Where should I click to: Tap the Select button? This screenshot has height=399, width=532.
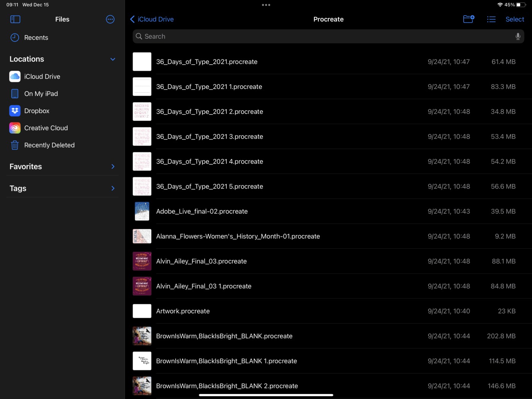click(515, 19)
